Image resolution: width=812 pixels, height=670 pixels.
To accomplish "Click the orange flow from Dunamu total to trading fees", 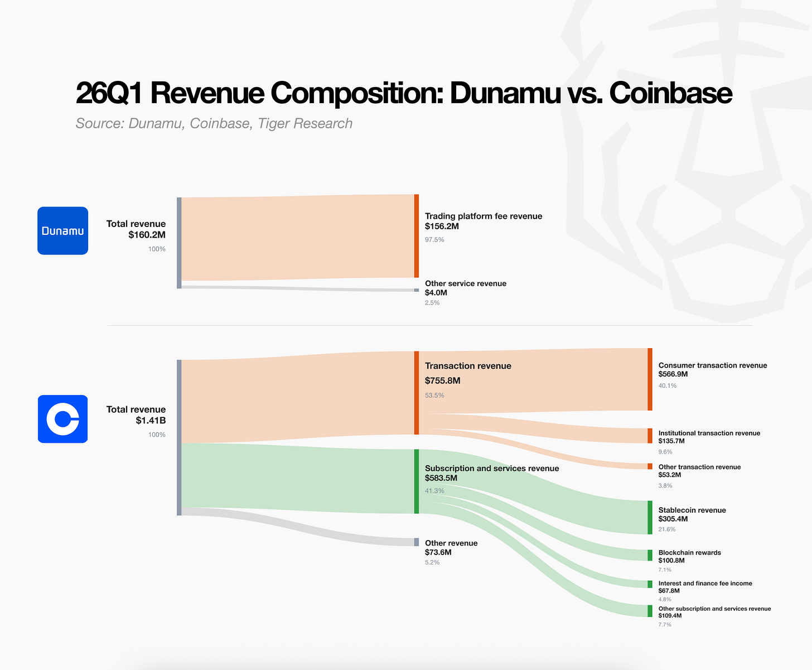I will coord(298,237).
